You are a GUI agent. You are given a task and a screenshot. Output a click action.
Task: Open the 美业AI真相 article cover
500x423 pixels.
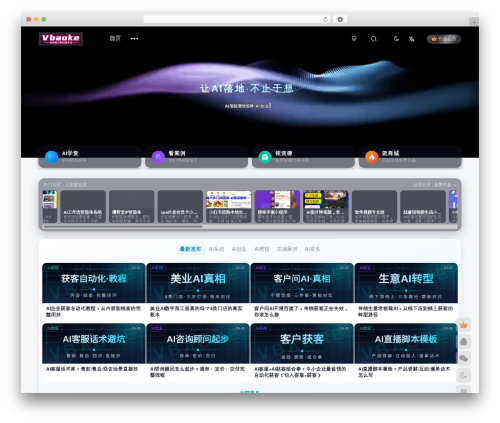pos(198,283)
